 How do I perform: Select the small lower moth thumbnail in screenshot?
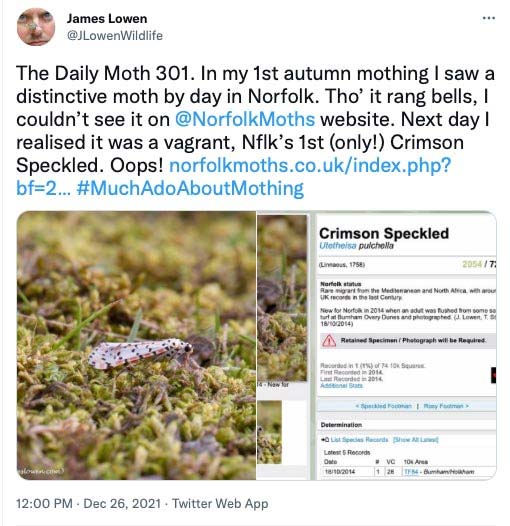[x=269, y=432]
